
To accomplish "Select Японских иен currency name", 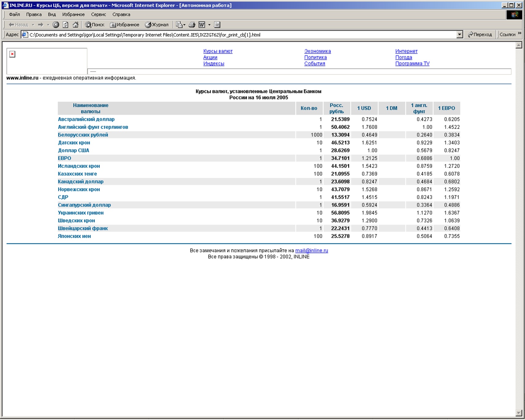I will [74, 236].
